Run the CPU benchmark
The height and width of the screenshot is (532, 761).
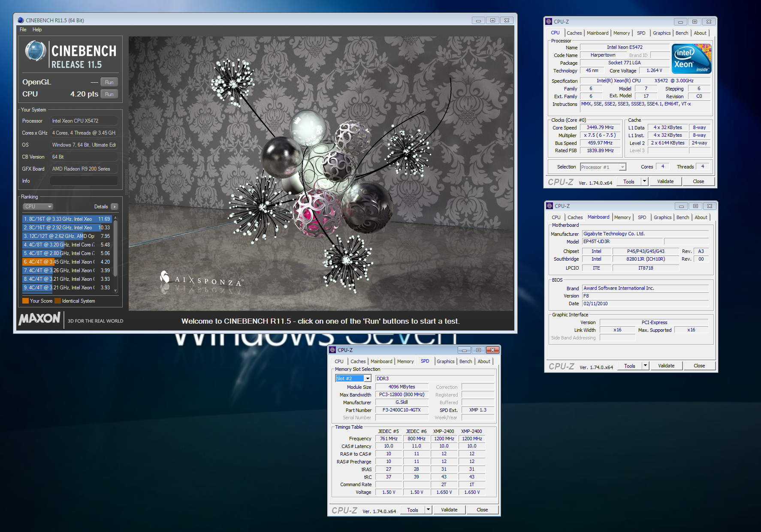(x=109, y=94)
